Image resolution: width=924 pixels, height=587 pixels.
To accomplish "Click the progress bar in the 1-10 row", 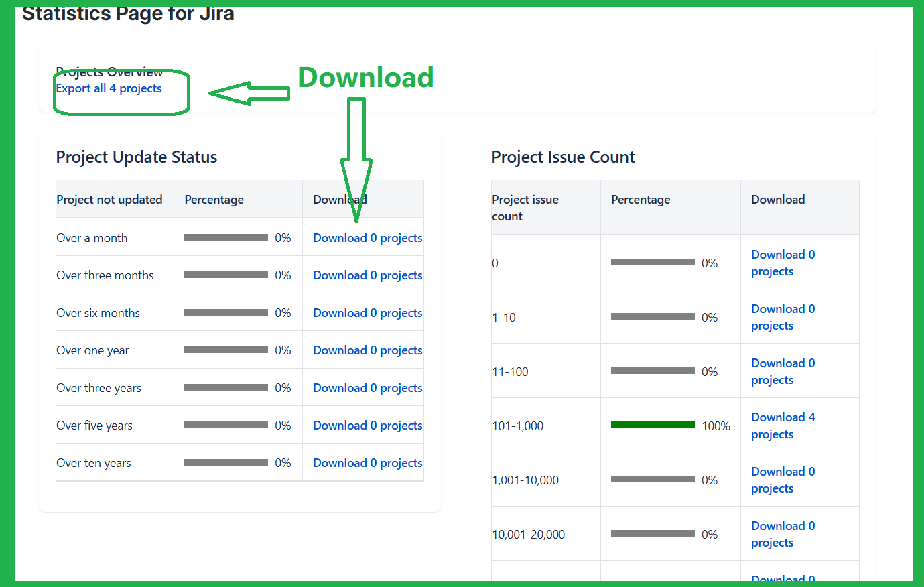I will 653,316.
